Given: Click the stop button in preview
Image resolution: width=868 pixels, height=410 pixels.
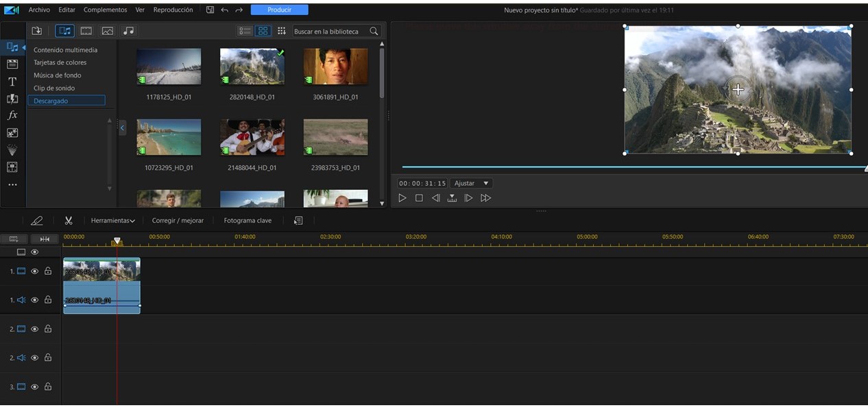Looking at the screenshot, I should coord(419,198).
